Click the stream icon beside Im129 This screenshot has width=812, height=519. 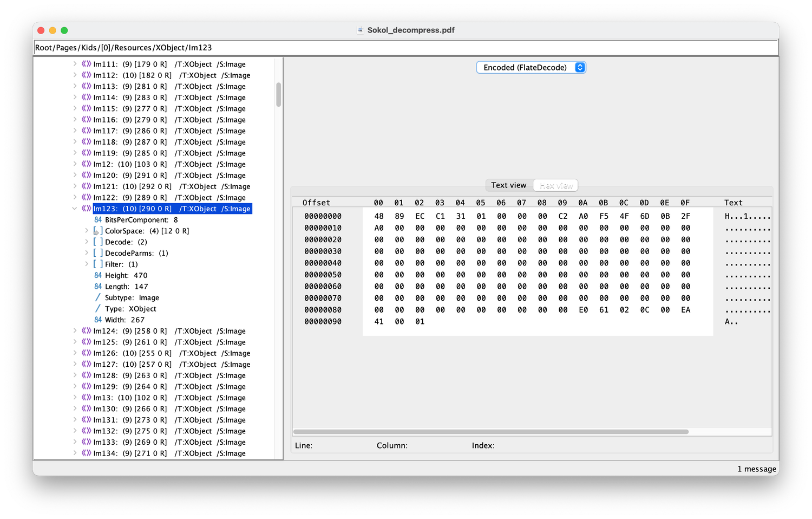[86, 386]
